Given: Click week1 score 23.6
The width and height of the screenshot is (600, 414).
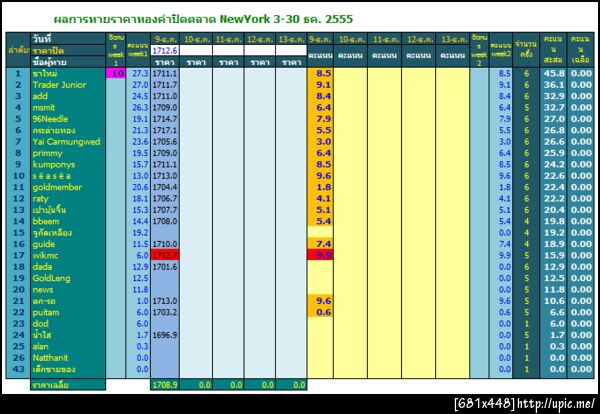Looking at the screenshot, I should (138, 142).
